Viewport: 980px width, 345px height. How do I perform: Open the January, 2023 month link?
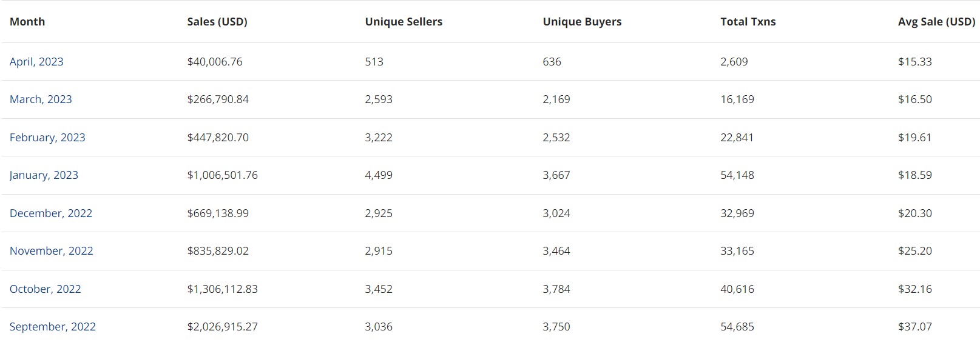pos(44,175)
